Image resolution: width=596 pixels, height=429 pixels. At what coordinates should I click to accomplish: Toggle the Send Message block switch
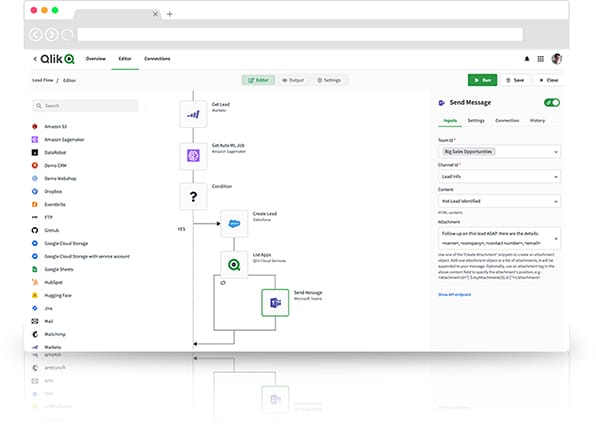pos(552,103)
